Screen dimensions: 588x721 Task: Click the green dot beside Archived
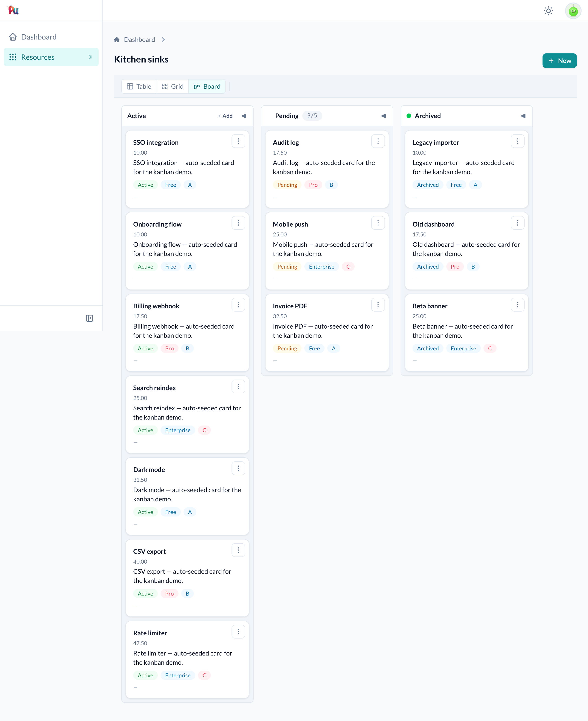point(408,116)
